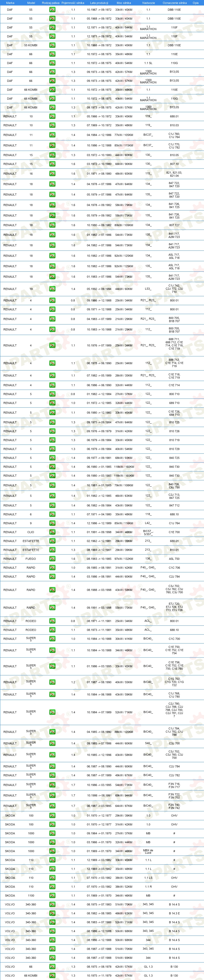Click fuel icon in Skoda 1000 MBX de Luxe row
Image resolution: width=204 pixels, height=980 pixels.
tap(52, 851)
